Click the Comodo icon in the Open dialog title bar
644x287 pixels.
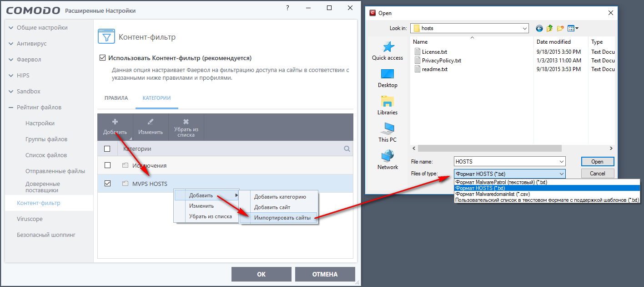(x=373, y=13)
